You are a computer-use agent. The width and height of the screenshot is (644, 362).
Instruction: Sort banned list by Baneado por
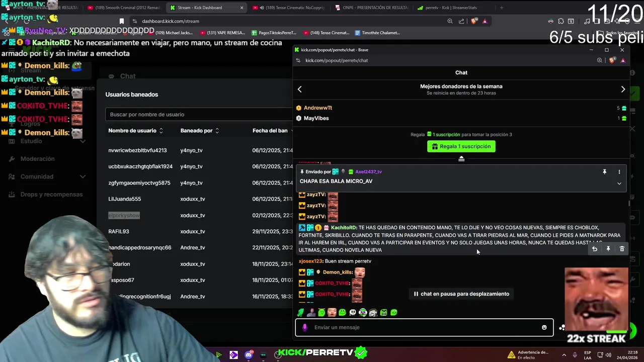point(200,131)
